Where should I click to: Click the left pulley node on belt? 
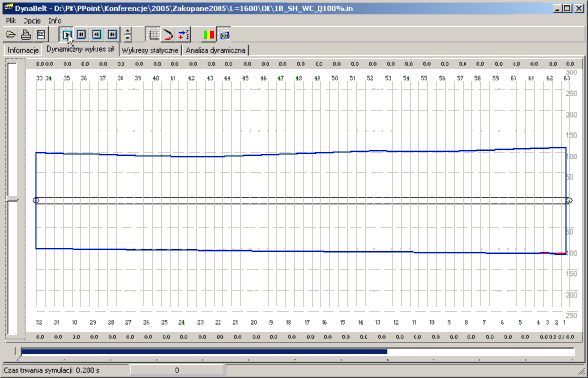coord(36,200)
